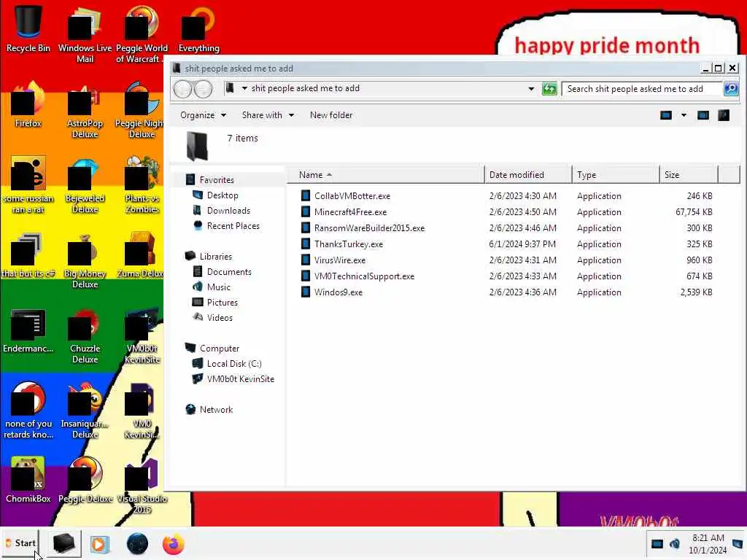Click Show desktop button beside the clock
747x560 pixels.
point(738,544)
